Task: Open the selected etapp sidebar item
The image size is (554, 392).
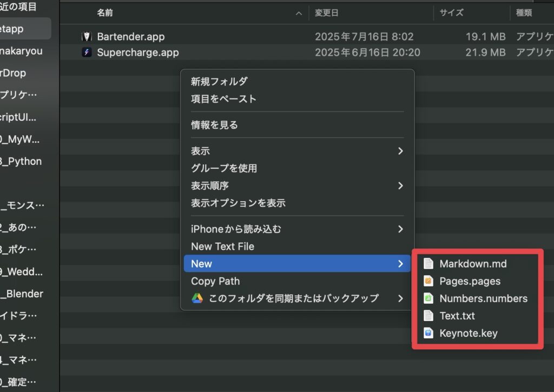Action: [x=25, y=29]
